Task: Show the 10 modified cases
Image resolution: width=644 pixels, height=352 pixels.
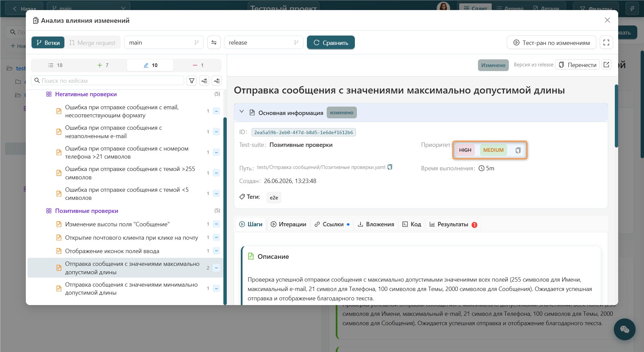Action: [150, 65]
